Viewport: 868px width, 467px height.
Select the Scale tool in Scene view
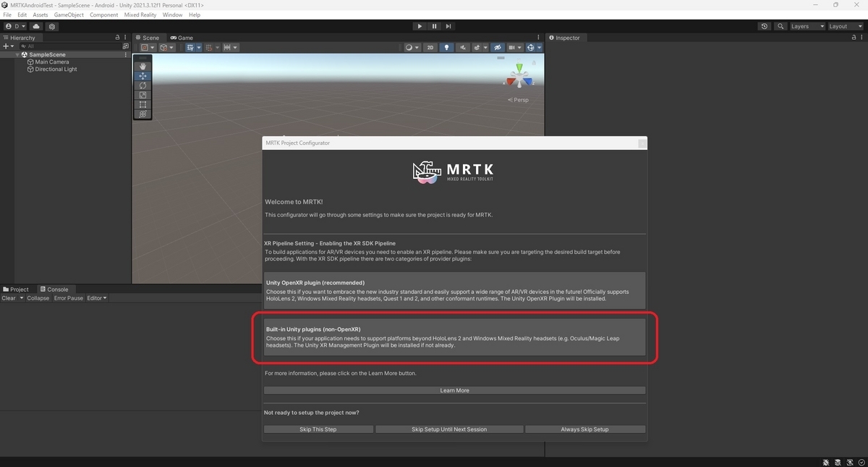coord(142,95)
